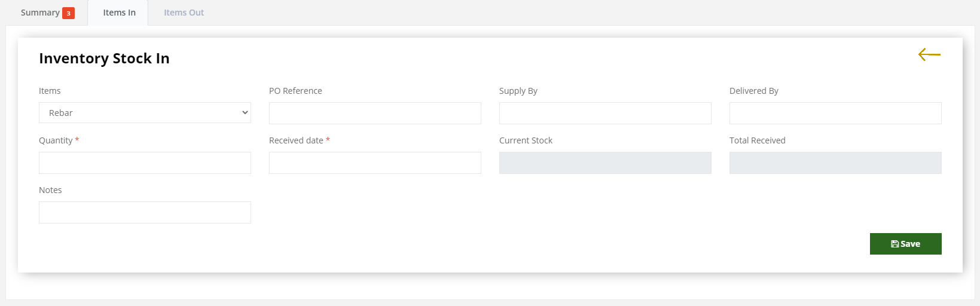Screen dimensions: 980x306
Task: Click the Received date label
Action: pos(296,140)
